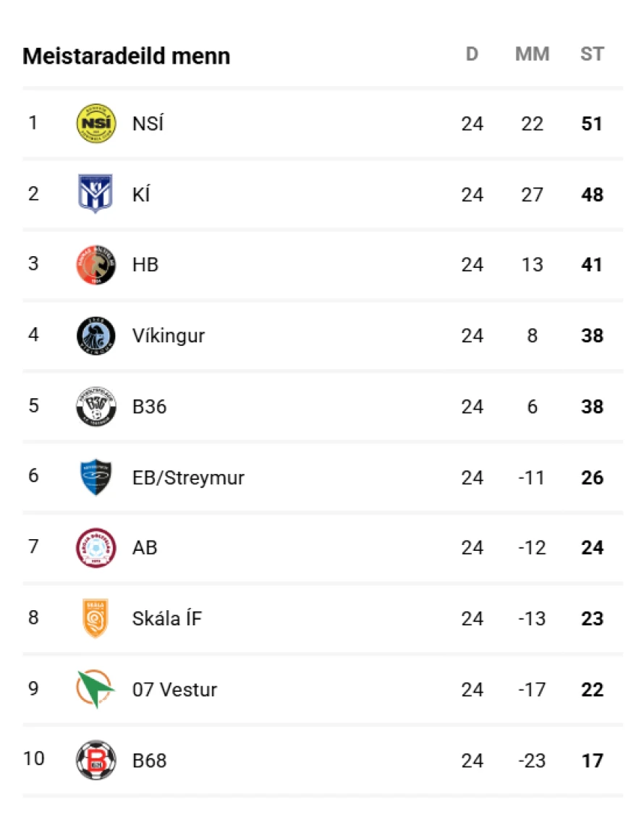Select the Skála ÍF orange shield badge

[x=96, y=618]
